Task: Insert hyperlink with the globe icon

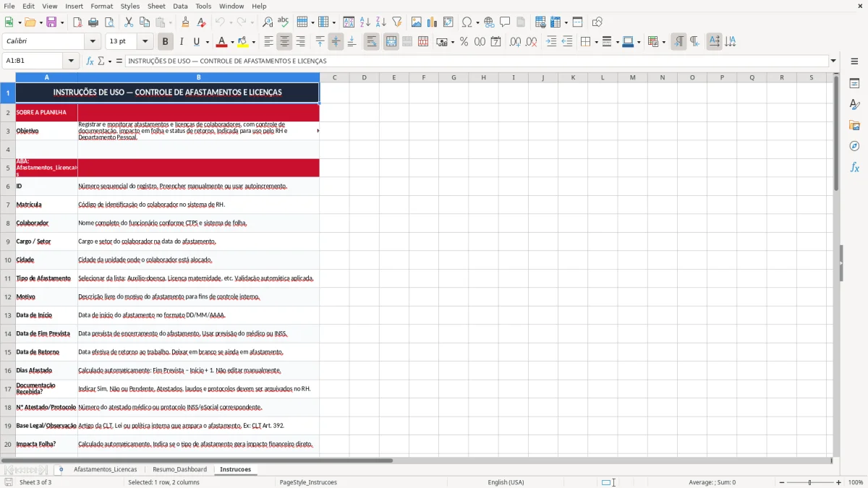Action: tap(489, 22)
